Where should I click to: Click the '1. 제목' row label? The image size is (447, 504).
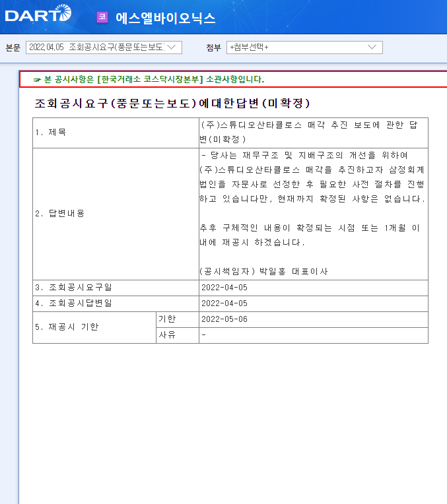(51, 133)
